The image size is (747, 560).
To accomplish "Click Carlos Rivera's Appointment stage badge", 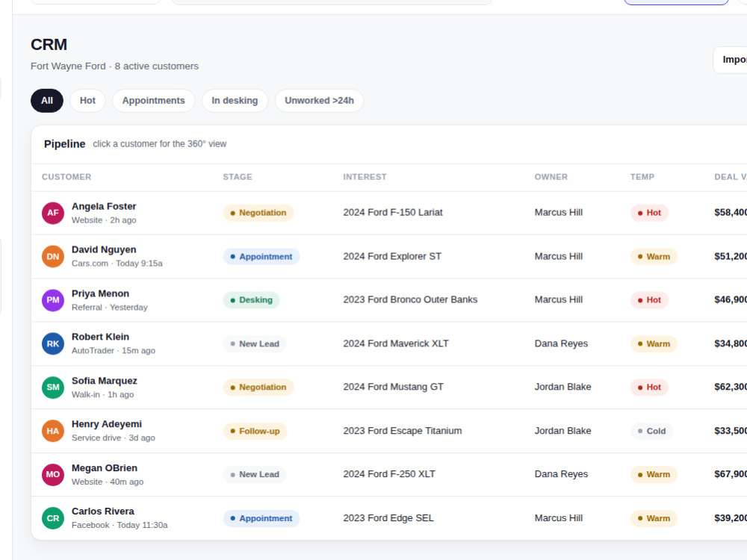I will (x=261, y=518).
